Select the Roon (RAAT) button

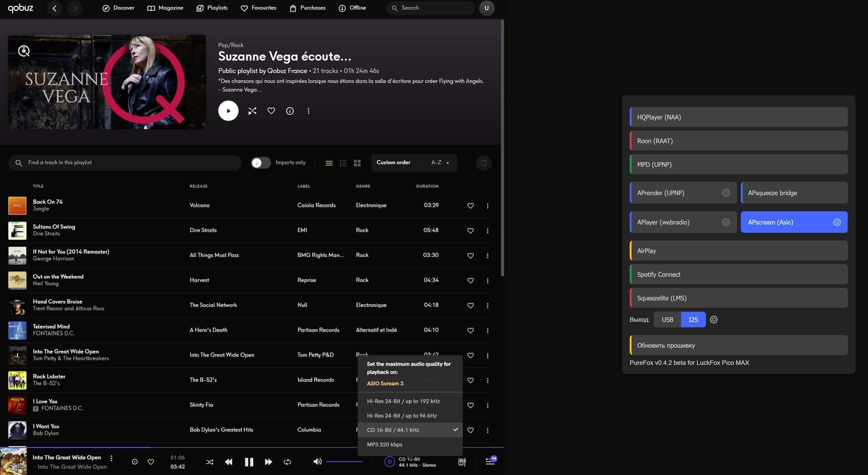pyautogui.click(x=738, y=141)
